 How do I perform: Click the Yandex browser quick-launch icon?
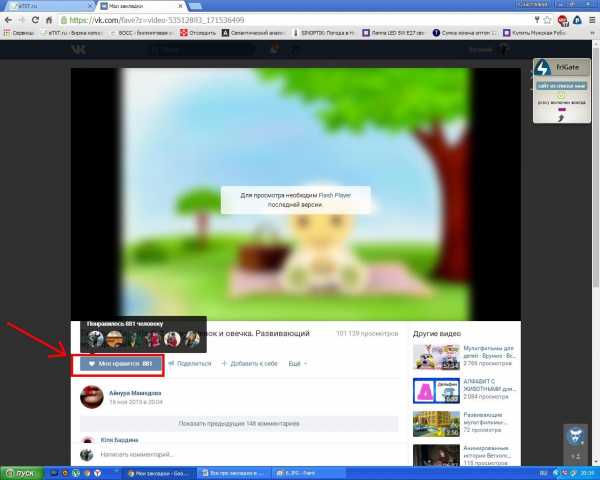point(98,473)
